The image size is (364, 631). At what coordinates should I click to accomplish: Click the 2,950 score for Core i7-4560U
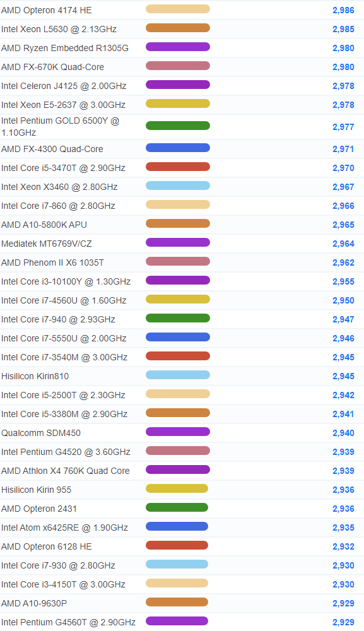pyautogui.click(x=343, y=300)
